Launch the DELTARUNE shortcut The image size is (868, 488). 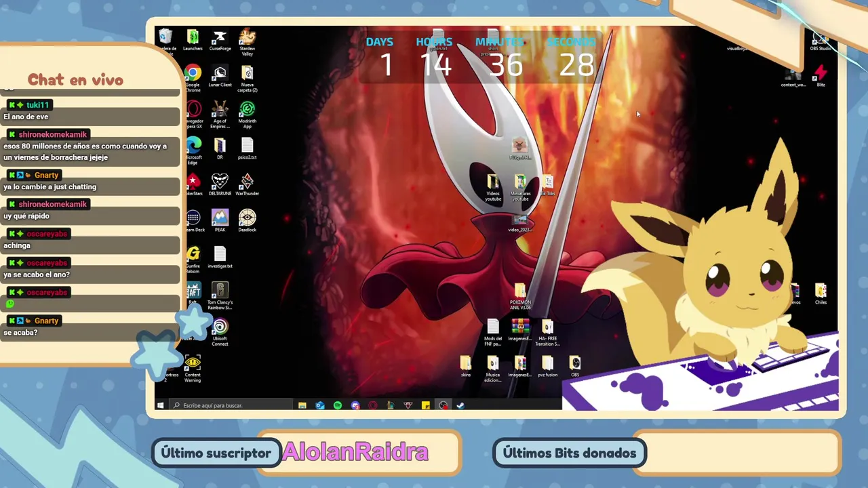click(220, 185)
